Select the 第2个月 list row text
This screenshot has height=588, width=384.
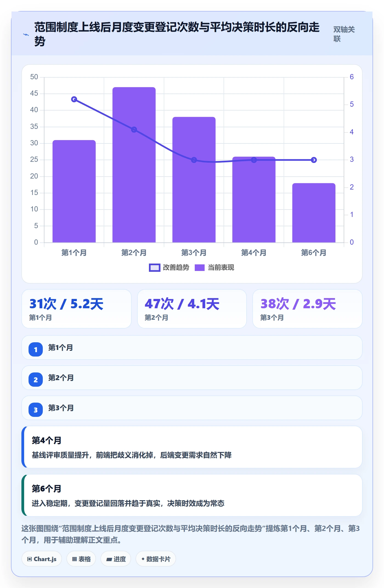[61, 378]
